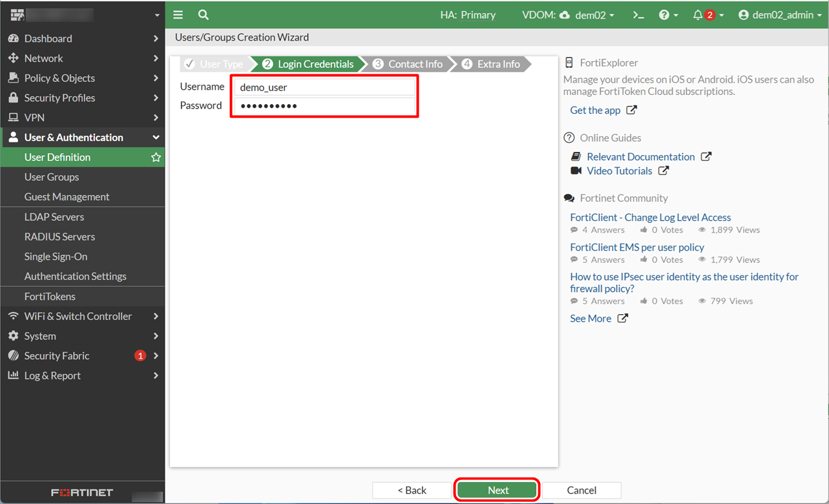Expand the Security Profiles chevron

[x=156, y=98]
